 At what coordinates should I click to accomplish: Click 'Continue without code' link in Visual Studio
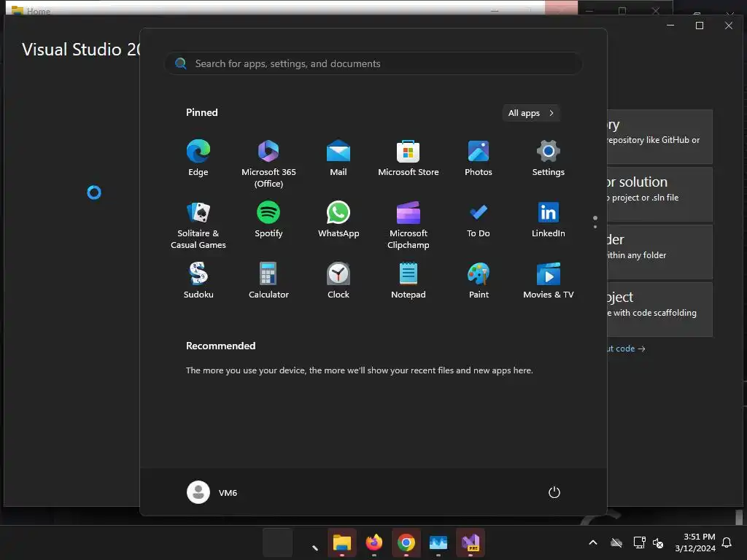pyautogui.click(x=626, y=349)
